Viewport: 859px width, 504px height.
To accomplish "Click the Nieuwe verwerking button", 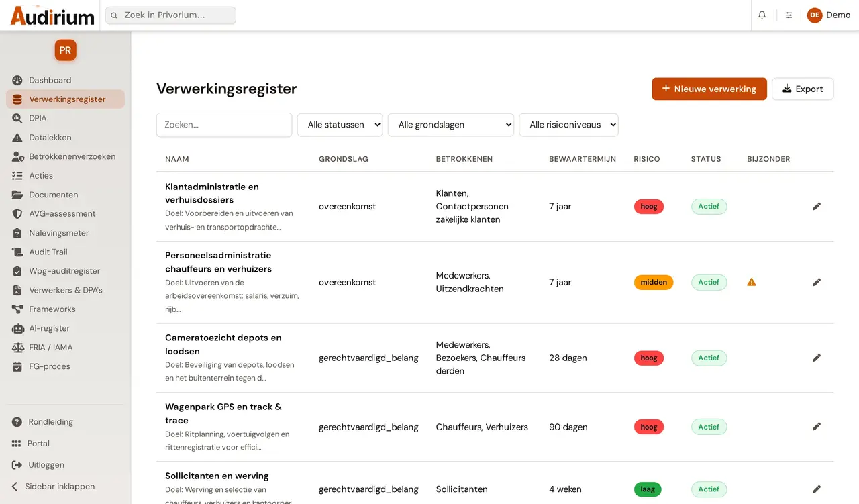I will click(709, 89).
